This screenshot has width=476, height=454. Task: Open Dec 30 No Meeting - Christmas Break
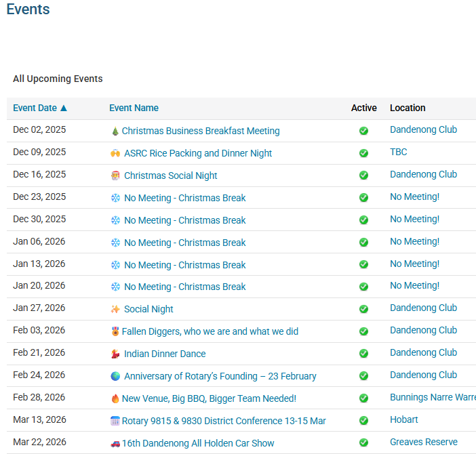[x=185, y=220]
